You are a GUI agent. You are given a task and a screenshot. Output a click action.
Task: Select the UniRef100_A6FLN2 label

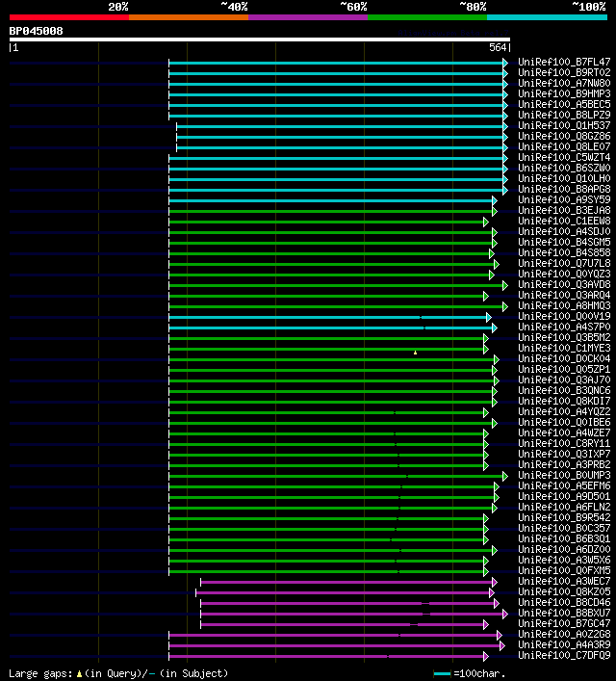click(x=564, y=508)
